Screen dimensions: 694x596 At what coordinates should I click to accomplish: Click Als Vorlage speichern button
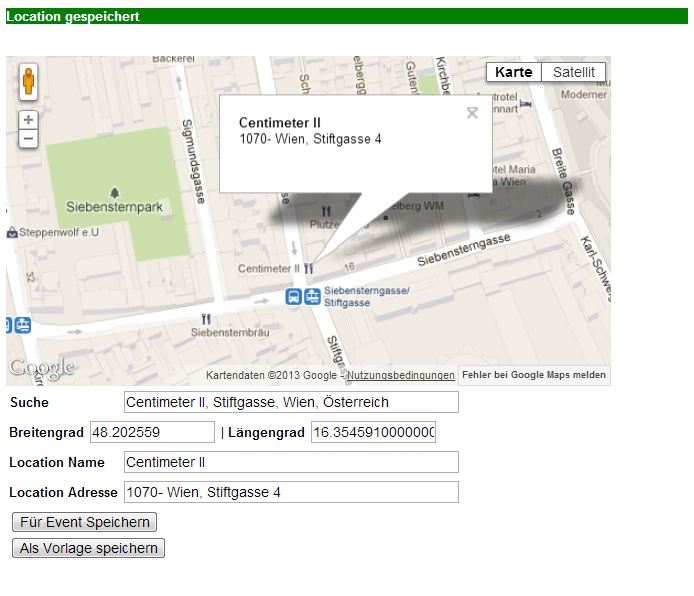click(89, 548)
